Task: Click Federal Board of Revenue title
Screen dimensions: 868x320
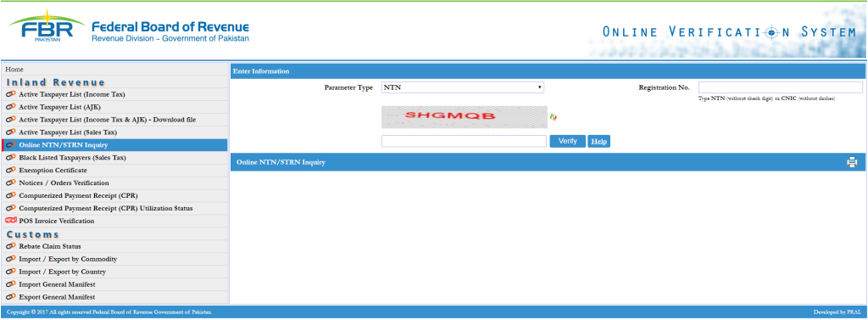Action: point(170,26)
